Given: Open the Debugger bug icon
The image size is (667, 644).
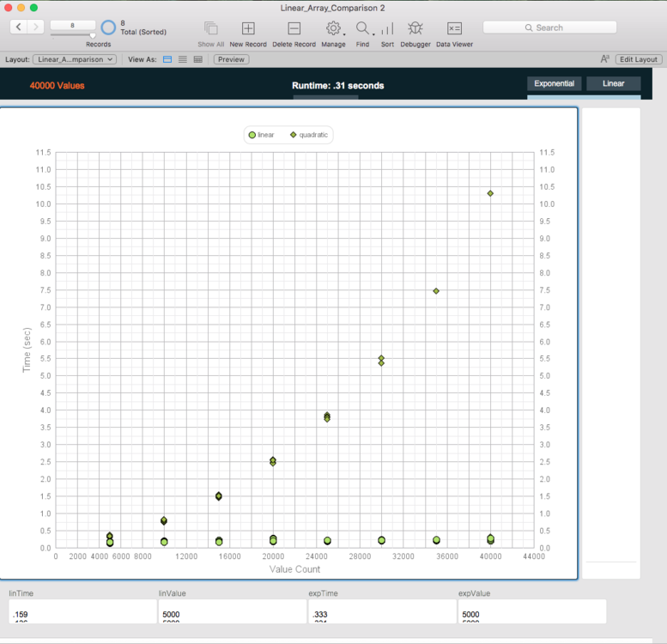Looking at the screenshot, I should [415, 28].
